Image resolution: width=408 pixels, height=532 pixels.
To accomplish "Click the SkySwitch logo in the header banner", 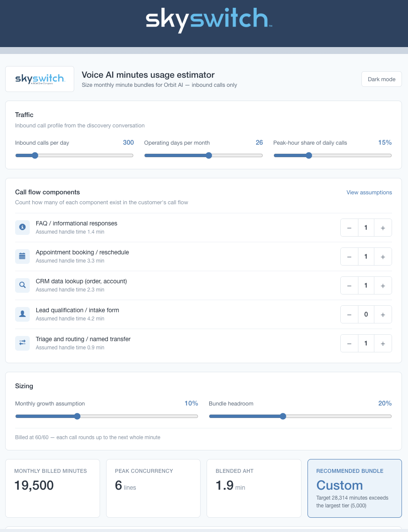I will coord(209,20).
